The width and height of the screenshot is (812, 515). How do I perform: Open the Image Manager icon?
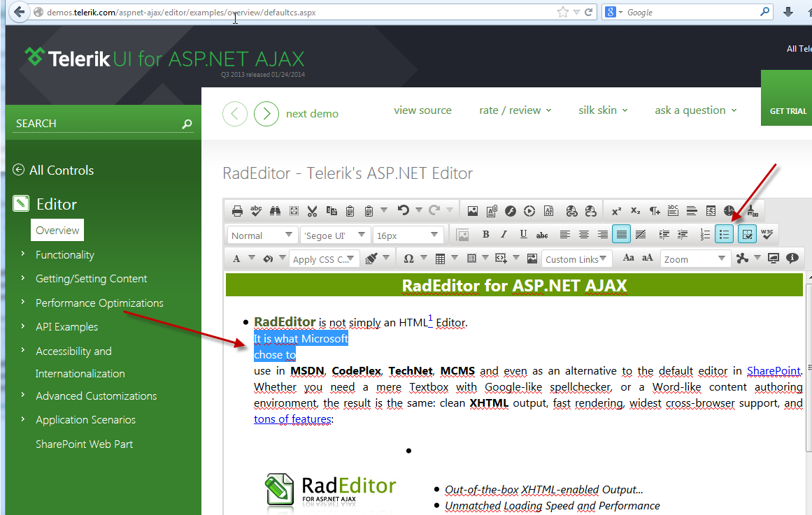click(472, 210)
